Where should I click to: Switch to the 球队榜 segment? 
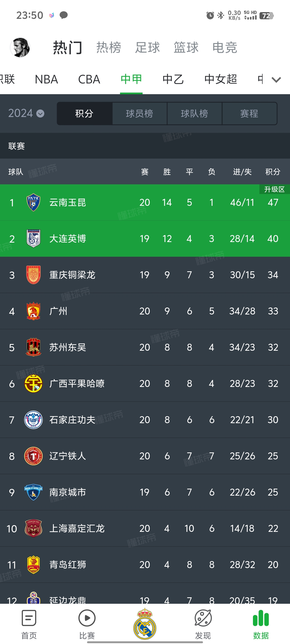[194, 114]
